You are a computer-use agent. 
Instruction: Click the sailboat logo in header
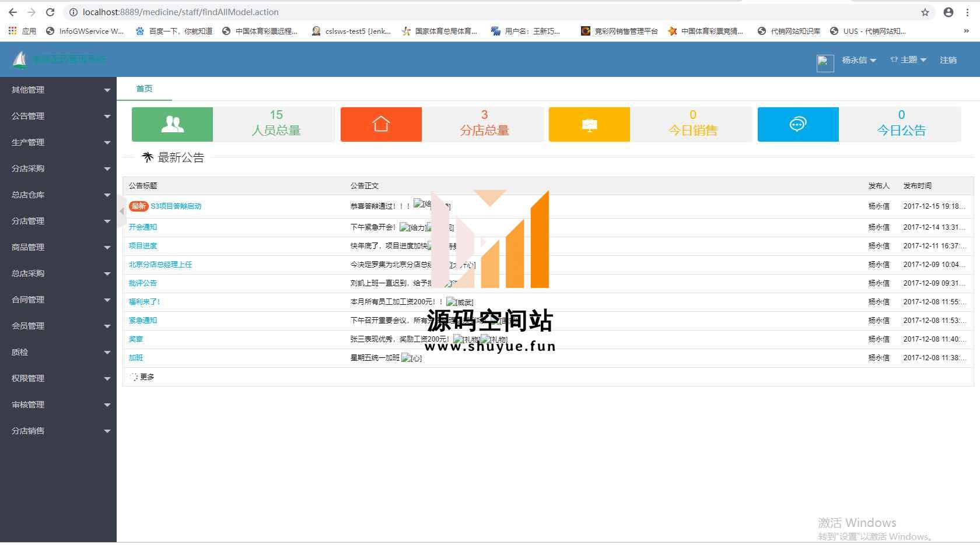click(x=20, y=59)
